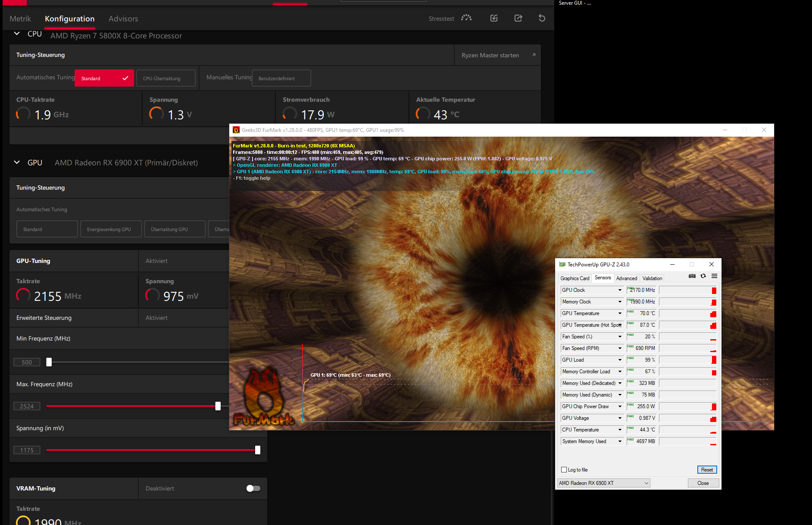Image resolution: width=812 pixels, height=525 pixels.
Task: Open the CPU Temperature sensor dropdown
Action: click(620, 430)
